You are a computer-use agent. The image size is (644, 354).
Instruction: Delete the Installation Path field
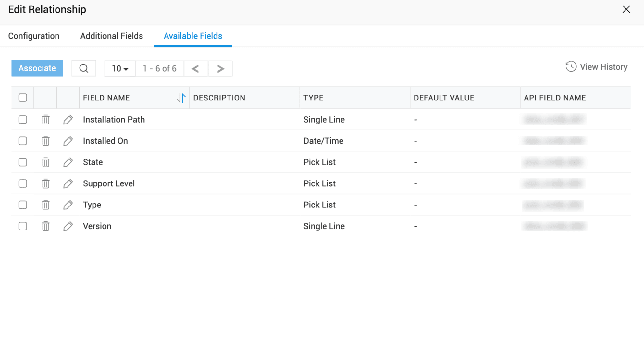coord(45,120)
